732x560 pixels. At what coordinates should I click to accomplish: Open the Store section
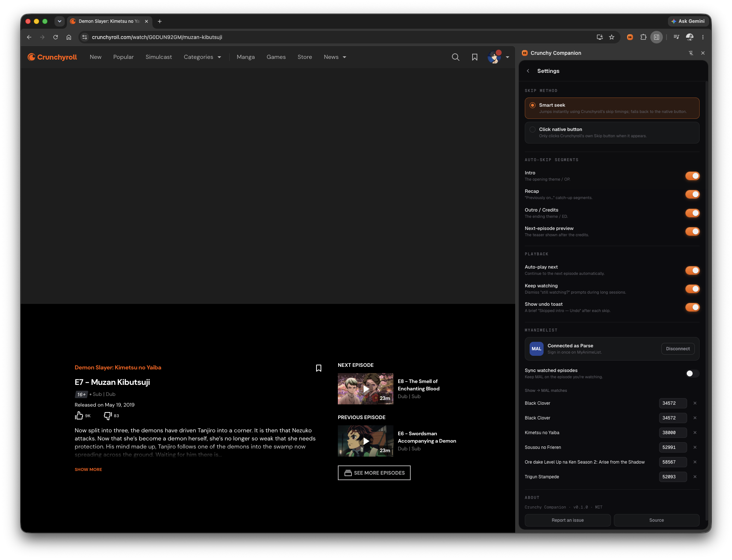[305, 57]
